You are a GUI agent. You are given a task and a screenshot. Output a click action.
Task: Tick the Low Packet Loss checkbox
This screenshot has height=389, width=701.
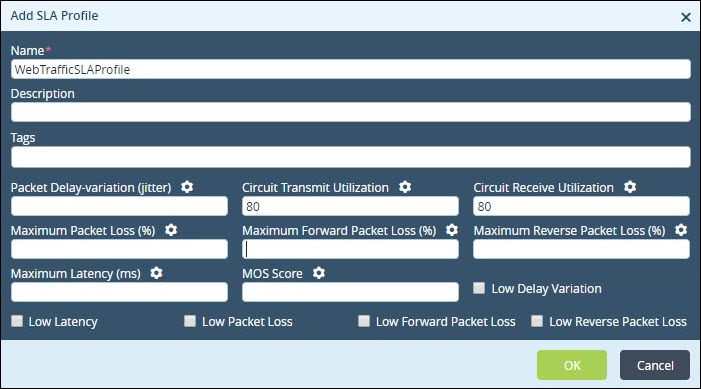tap(190, 321)
